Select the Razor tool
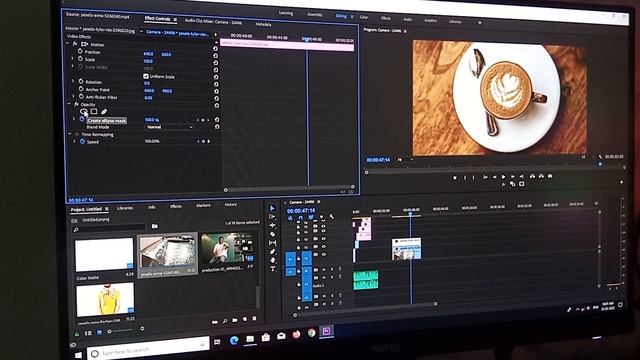The image size is (640, 360). click(272, 234)
